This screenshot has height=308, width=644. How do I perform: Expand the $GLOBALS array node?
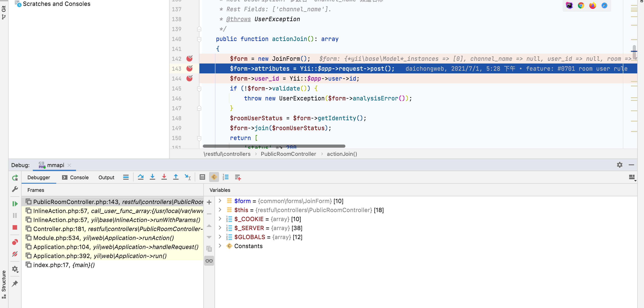pyautogui.click(x=220, y=237)
